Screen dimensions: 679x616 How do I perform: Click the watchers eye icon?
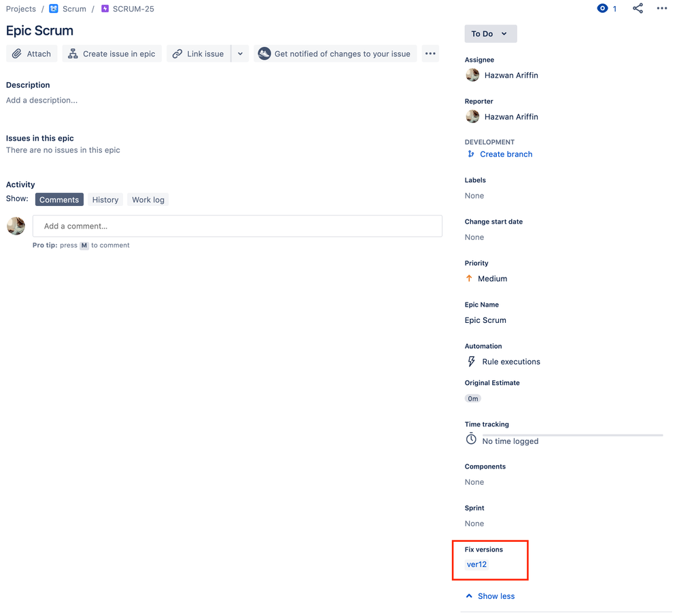(x=601, y=9)
